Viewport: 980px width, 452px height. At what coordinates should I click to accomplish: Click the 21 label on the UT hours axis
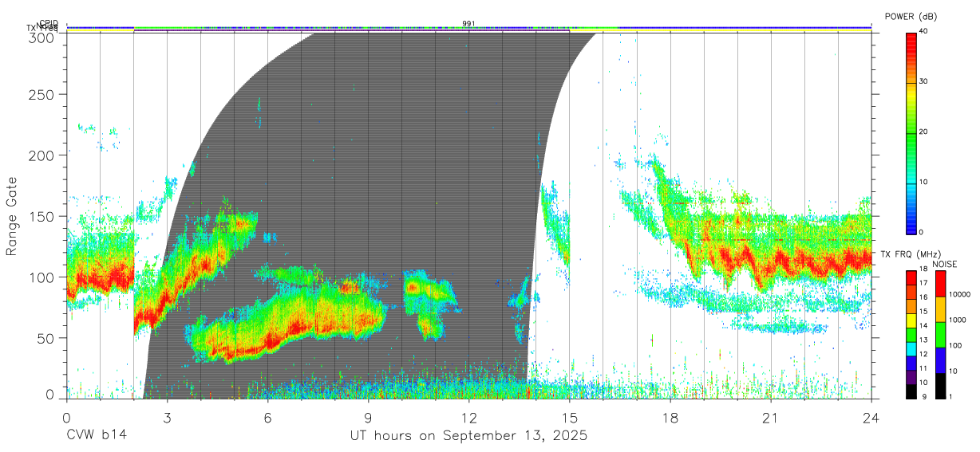[x=770, y=417]
